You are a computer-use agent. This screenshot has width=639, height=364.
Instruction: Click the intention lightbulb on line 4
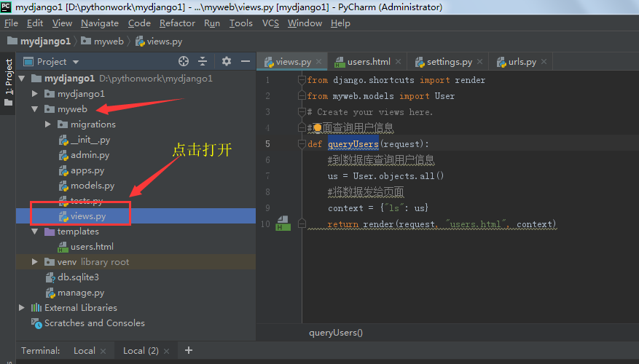[318, 128]
